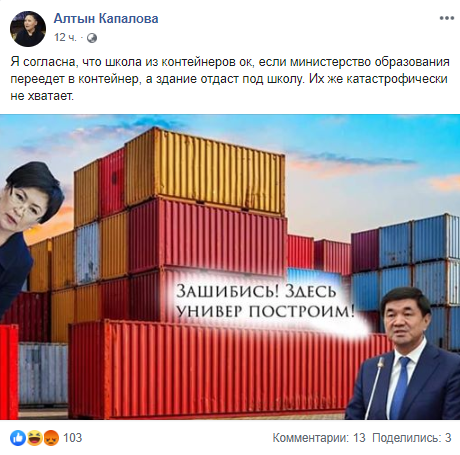Click the globe public privacy icon
The image size is (460, 455).
[x=92, y=38]
